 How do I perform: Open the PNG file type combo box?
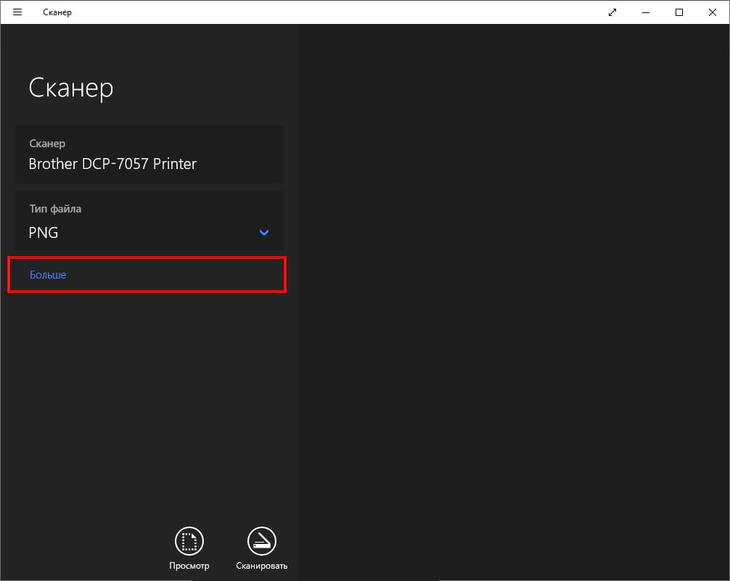tap(140, 232)
